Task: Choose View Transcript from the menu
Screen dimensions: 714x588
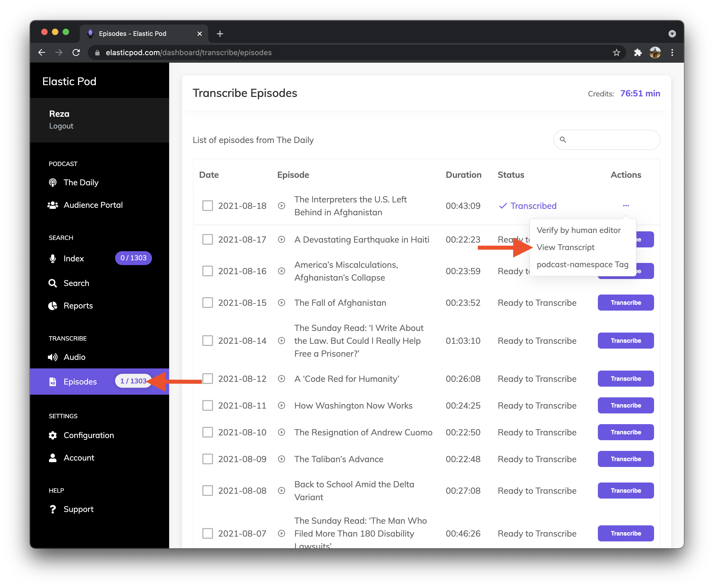Action: pos(565,247)
